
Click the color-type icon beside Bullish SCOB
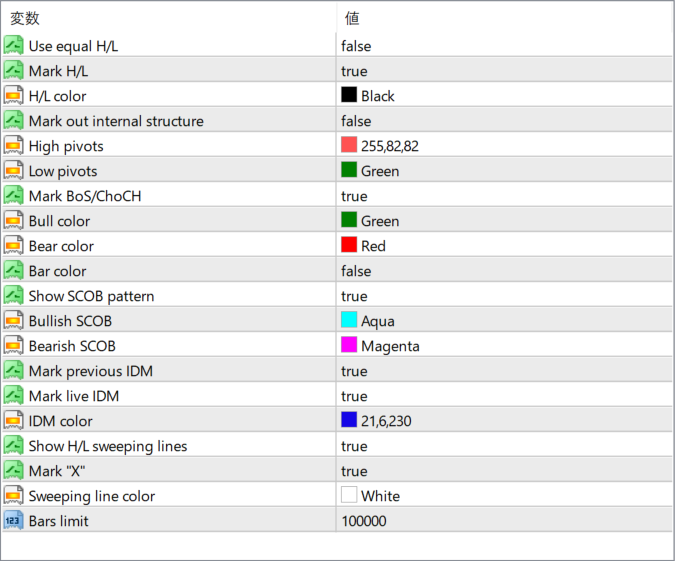[x=13, y=320]
